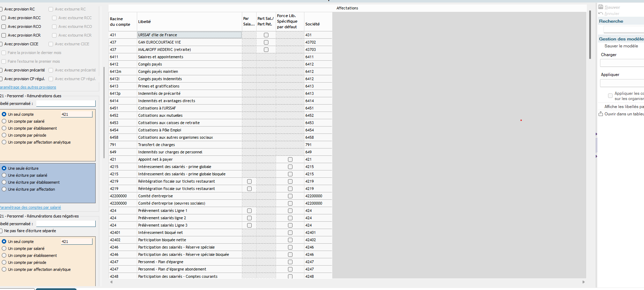Click Force Lib. Spécifique par défaut header
This screenshot has width=644, height=290.
click(290, 22)
